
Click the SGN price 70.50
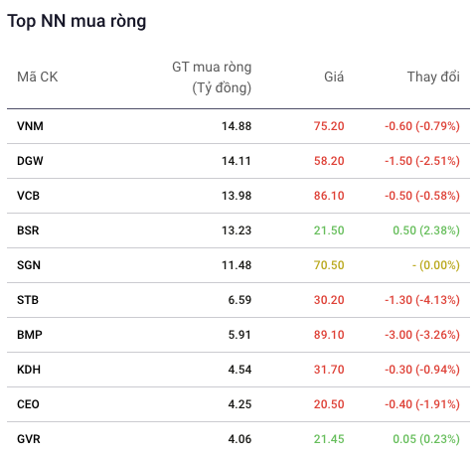pos(329,265)
